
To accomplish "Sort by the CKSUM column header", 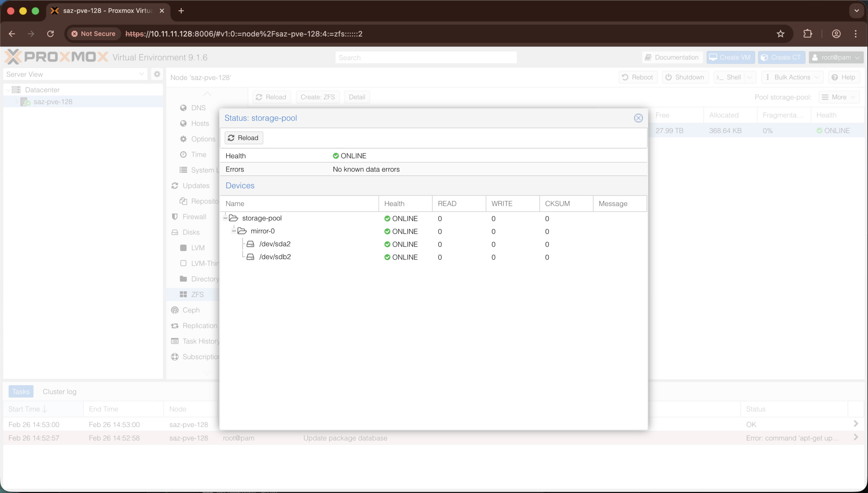I will tap(557, 204).
